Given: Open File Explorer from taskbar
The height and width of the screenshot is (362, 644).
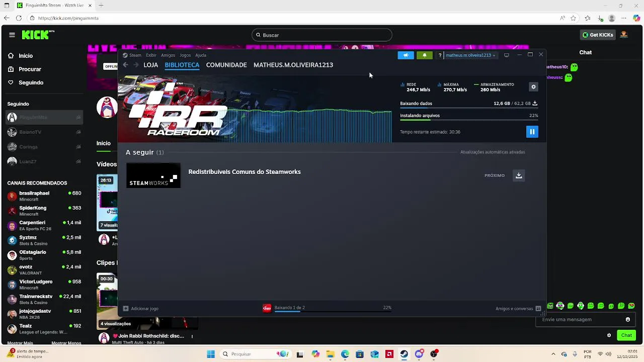Looking at the screenshot, I should coord(330,354).
